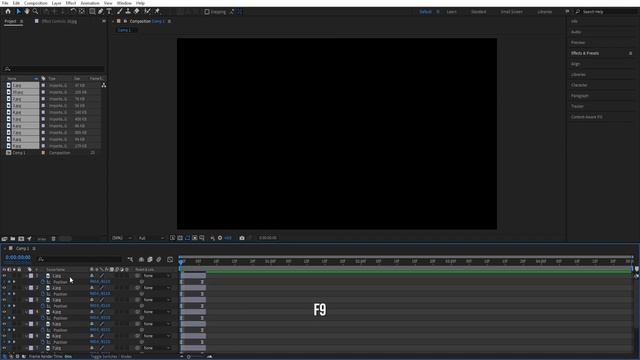Collapse layer 2 properties twirl arrow
Image resolution: width=640 pixels, height=360 pixels.
coord(27,288)
